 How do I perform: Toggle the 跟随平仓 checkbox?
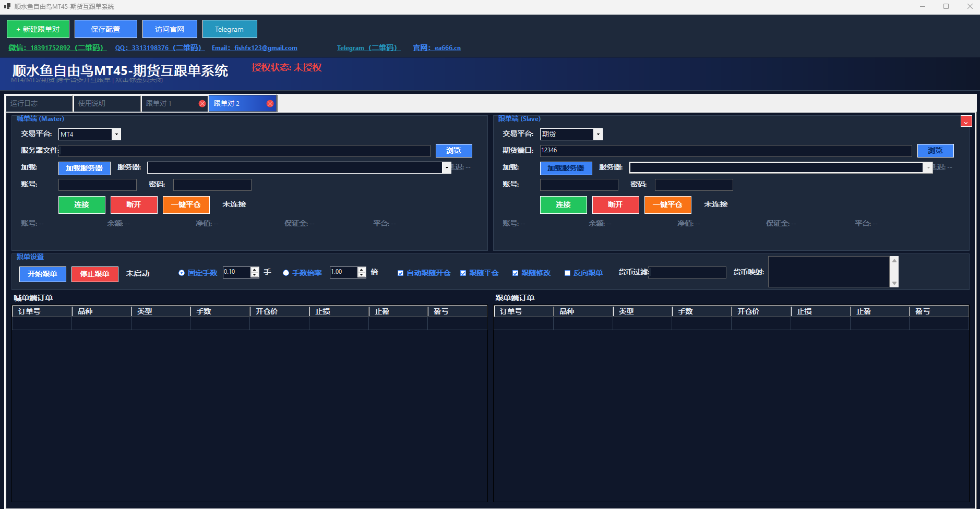[x=463, y=273]
